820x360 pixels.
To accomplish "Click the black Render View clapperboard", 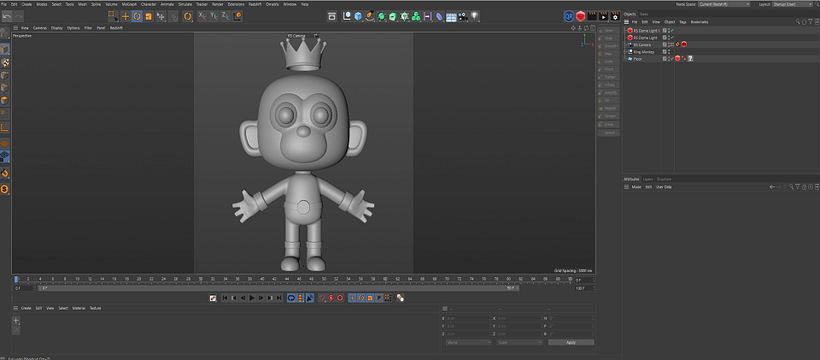I will point(592,16).
